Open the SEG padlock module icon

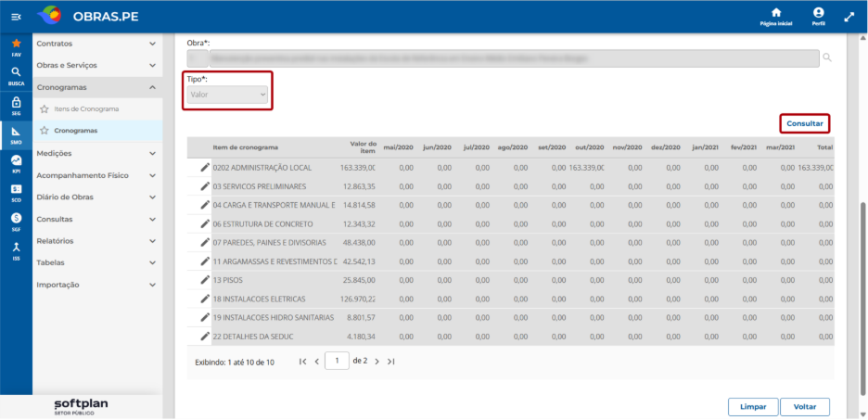16,102
